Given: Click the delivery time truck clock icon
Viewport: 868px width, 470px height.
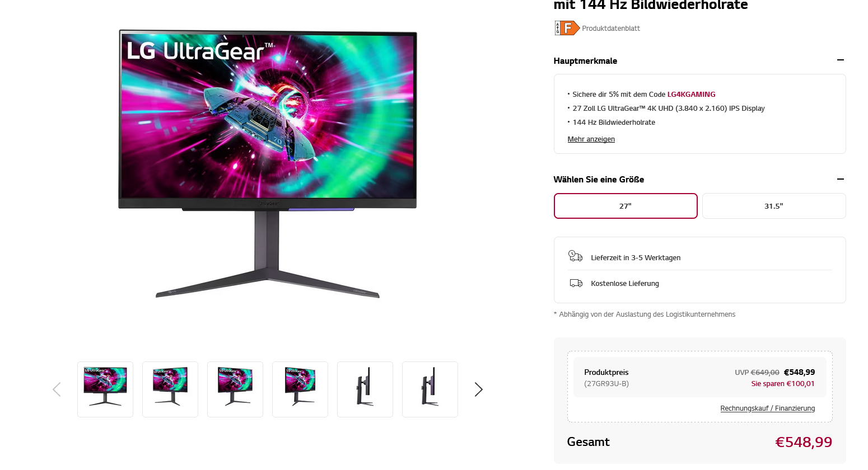Looking at the screenshot, I should click(x=575, y=256).
